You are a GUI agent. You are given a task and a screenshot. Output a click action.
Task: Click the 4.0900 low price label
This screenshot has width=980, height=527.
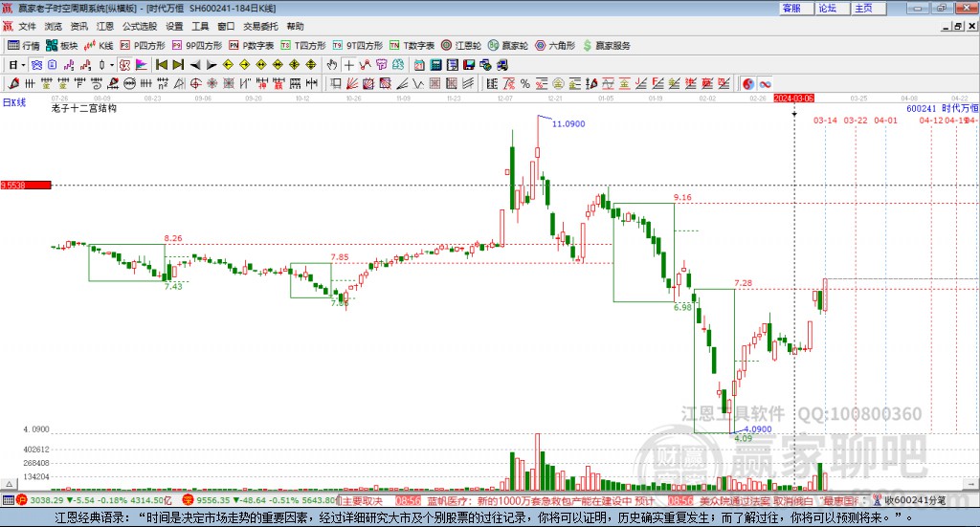point(757,429)
